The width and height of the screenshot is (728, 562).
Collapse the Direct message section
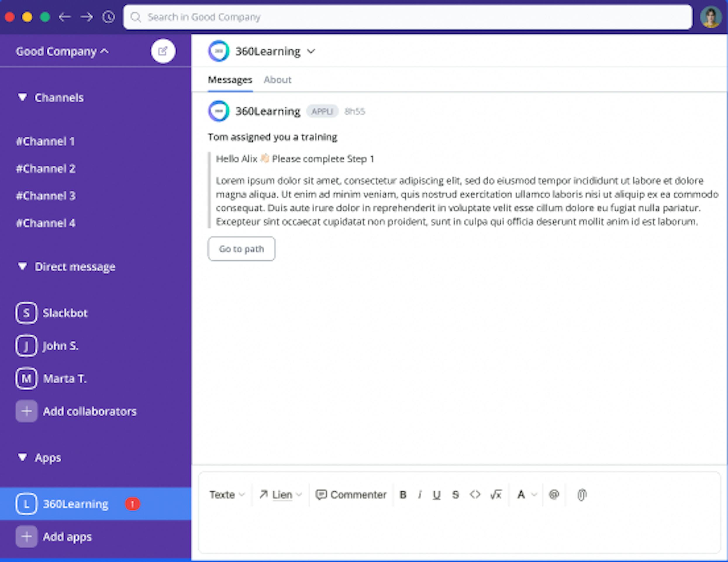(x=22, y=266)
